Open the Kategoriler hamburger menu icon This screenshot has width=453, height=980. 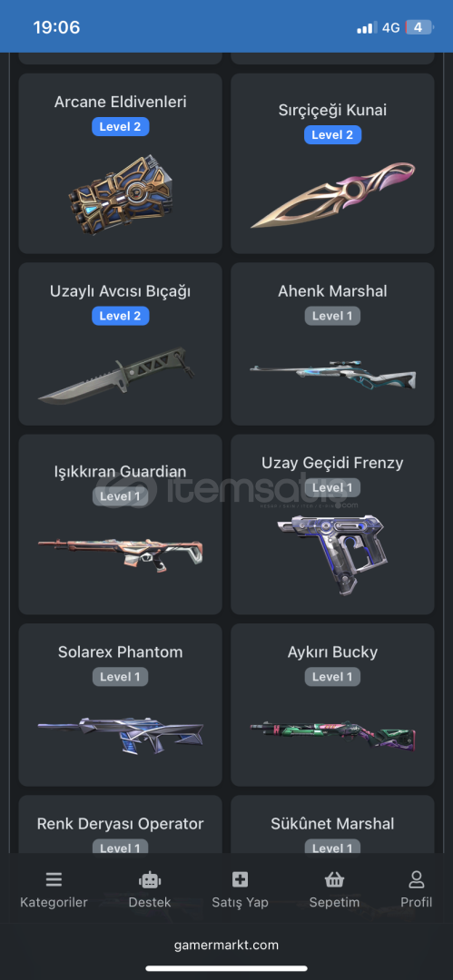(54, 880)
